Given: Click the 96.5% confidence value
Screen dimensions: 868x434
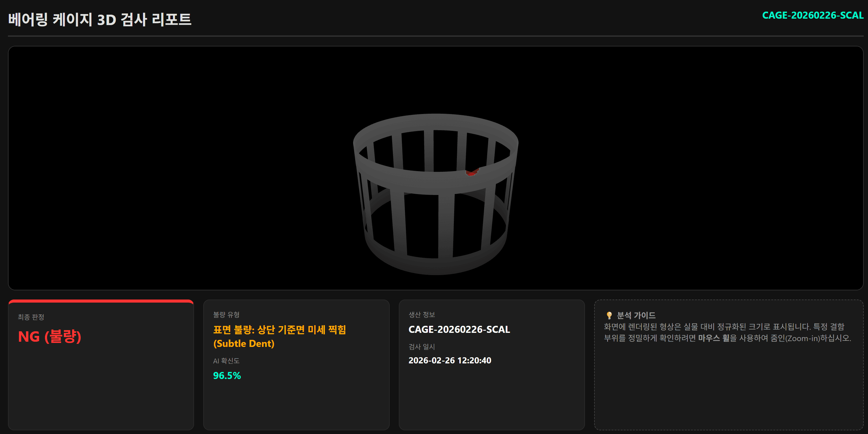Looking at the screenshot, I should coord(227,375).
